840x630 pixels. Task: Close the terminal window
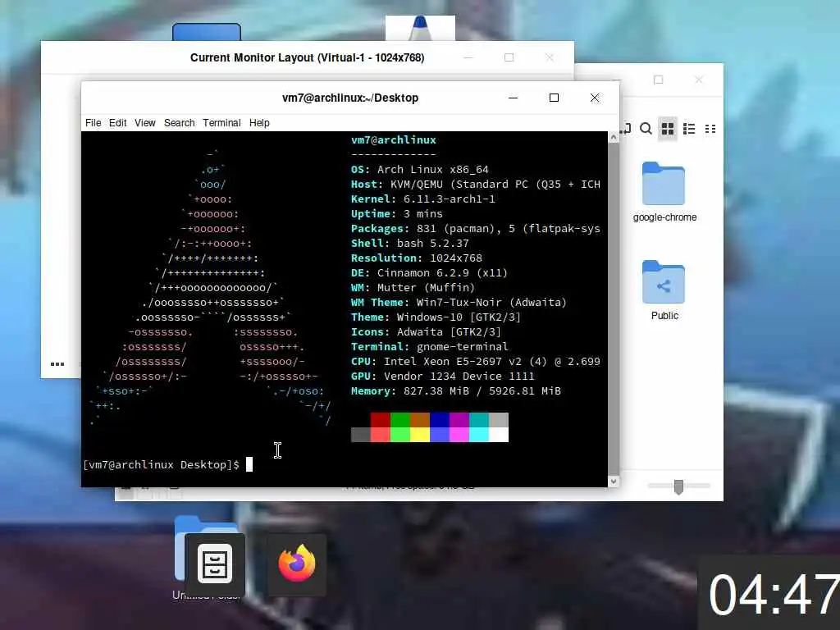[x=595, y=98]
